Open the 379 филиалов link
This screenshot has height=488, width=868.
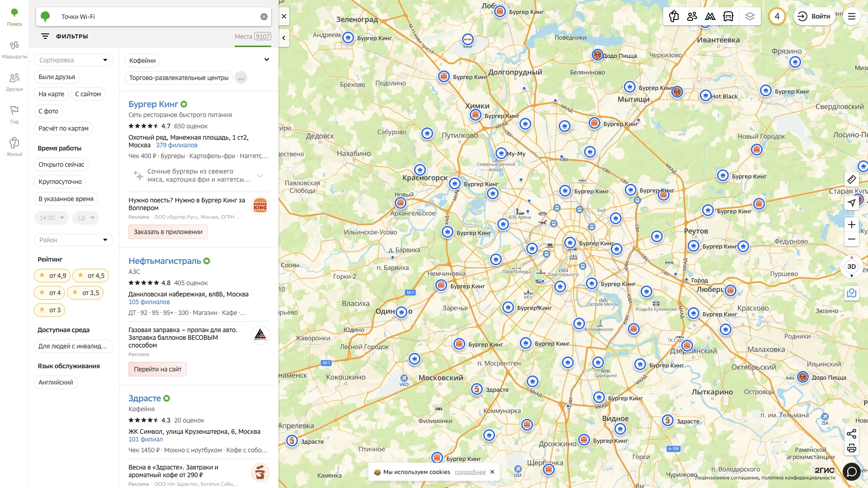pos(177,145)
